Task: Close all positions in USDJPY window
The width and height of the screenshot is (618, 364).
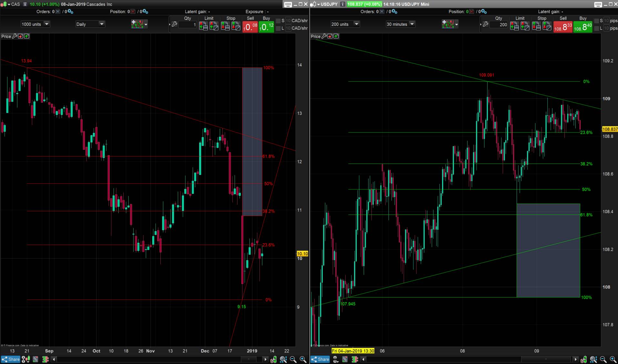Action: (471, 12)
